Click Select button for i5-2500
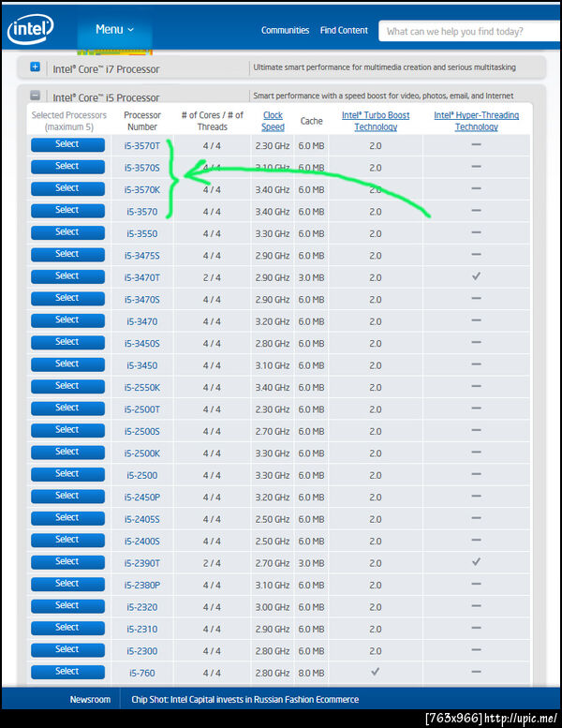 tap(67, 474)
